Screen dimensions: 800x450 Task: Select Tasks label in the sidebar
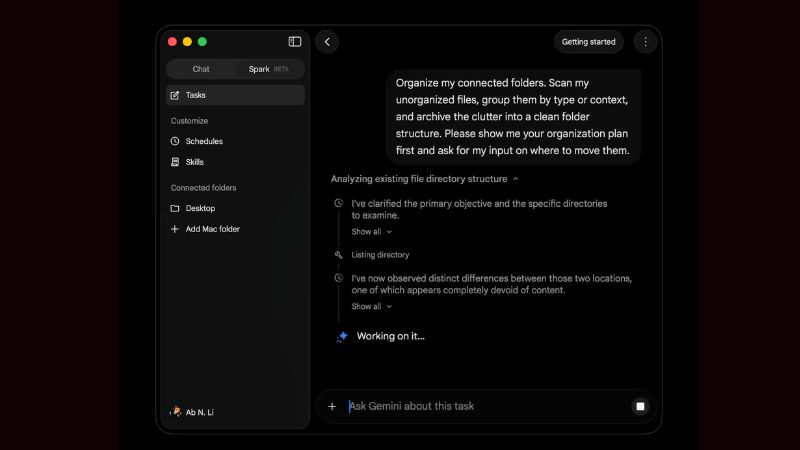(x=195, y=95)
